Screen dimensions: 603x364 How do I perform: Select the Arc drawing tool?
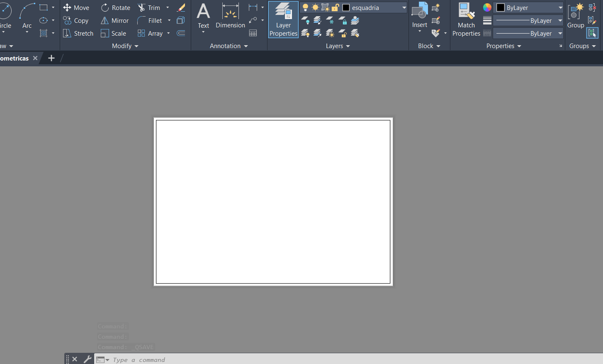point(27,17)
